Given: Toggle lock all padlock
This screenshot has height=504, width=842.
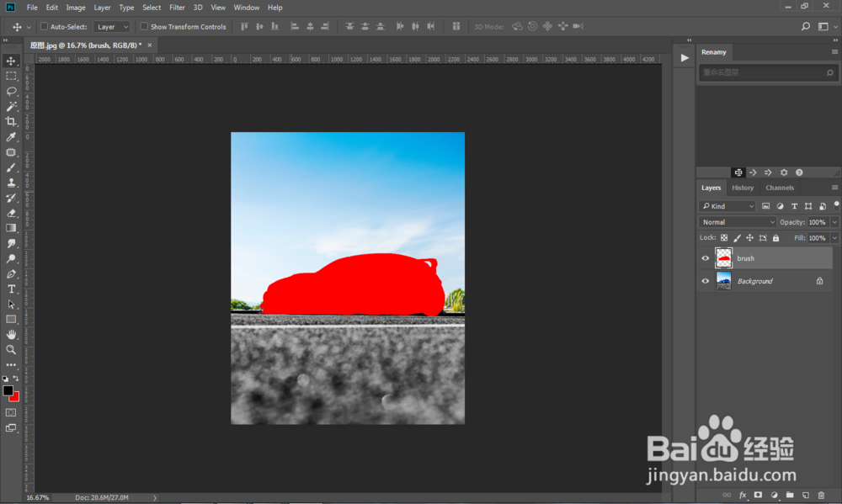Looking at the screenshot, I should coord(775,238).
